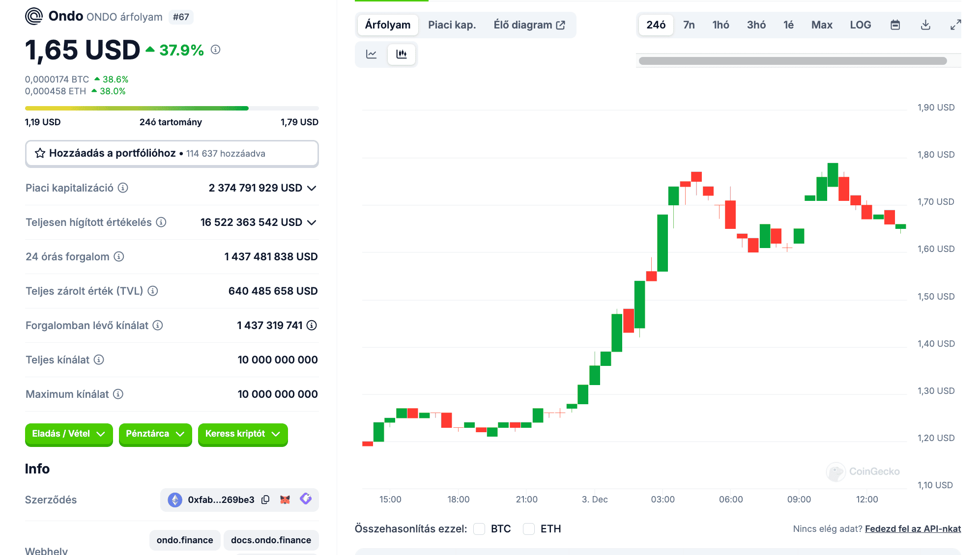980x555 pixels.
Task: Click MetaMask fox icon in contract row
Action: tap(285, 499)
